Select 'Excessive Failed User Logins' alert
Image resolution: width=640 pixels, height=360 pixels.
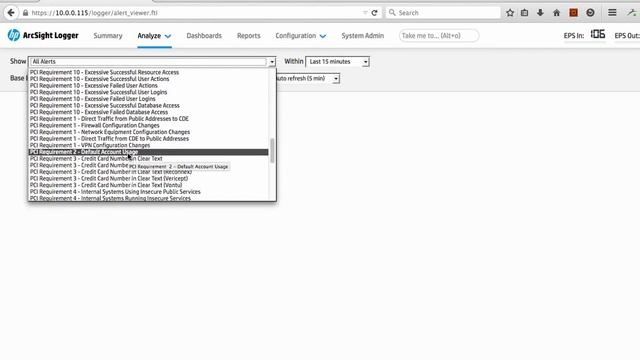click(149, 99)
